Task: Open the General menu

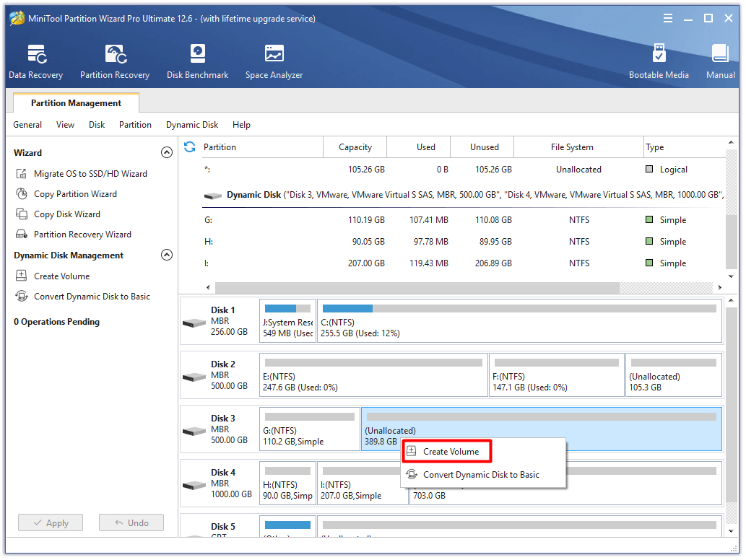Action: [x=27, y=125]
